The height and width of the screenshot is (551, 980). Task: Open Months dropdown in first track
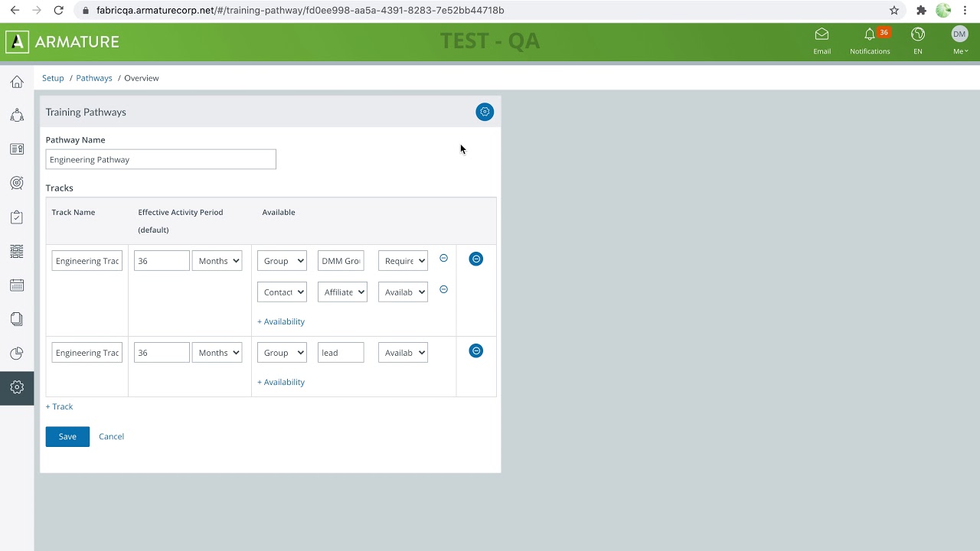pos(217,261)
